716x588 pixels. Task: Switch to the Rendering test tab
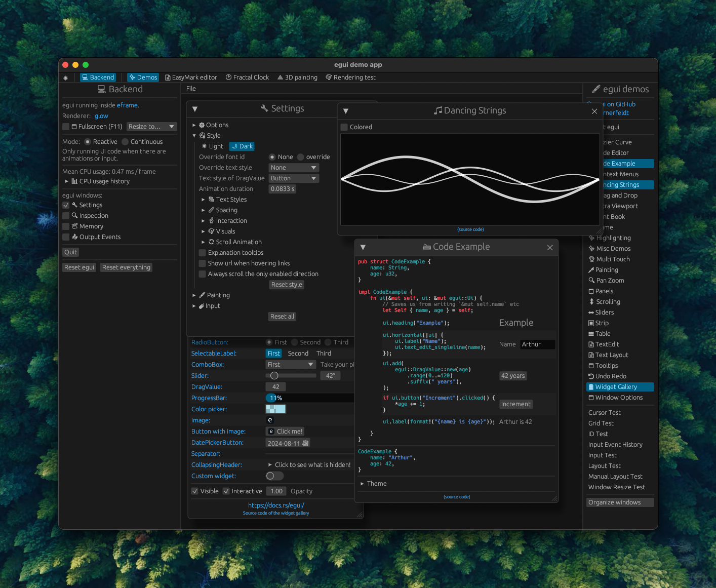tap(350, 77)
